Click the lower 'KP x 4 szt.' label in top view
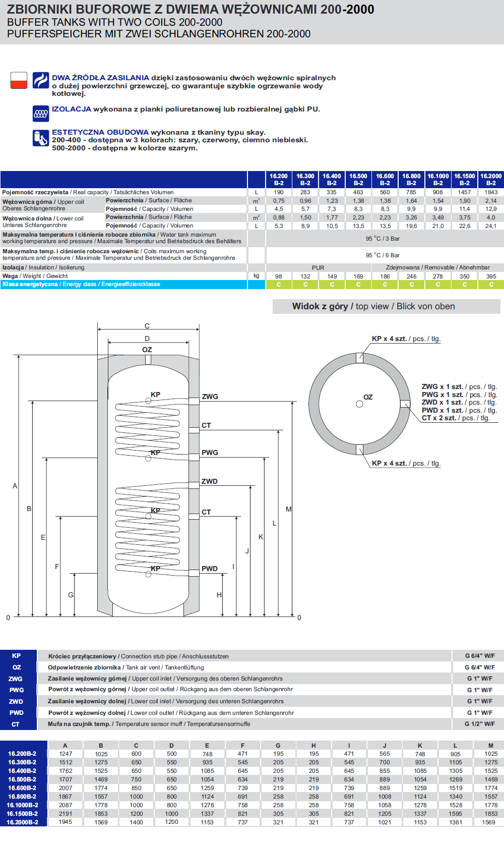Image resolution: width=504 pixels, height=841 pixels. pyautogui.click(x=406, y=463)
